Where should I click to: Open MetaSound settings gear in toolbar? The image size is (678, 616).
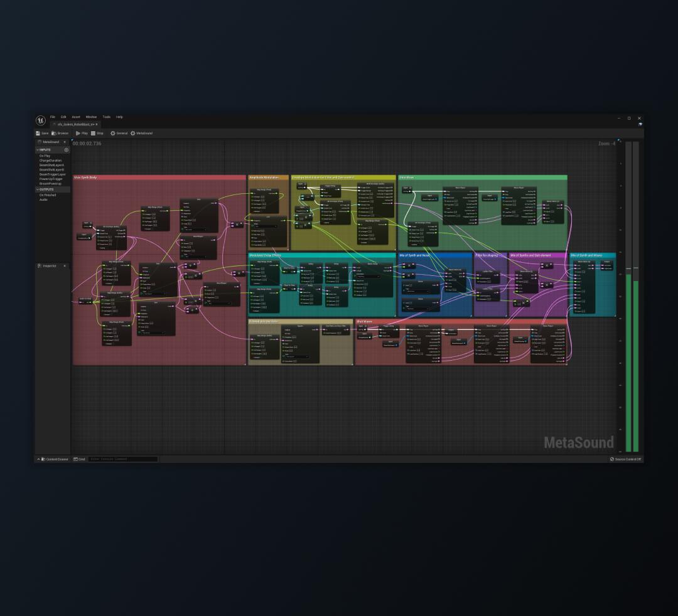(132, 134)
